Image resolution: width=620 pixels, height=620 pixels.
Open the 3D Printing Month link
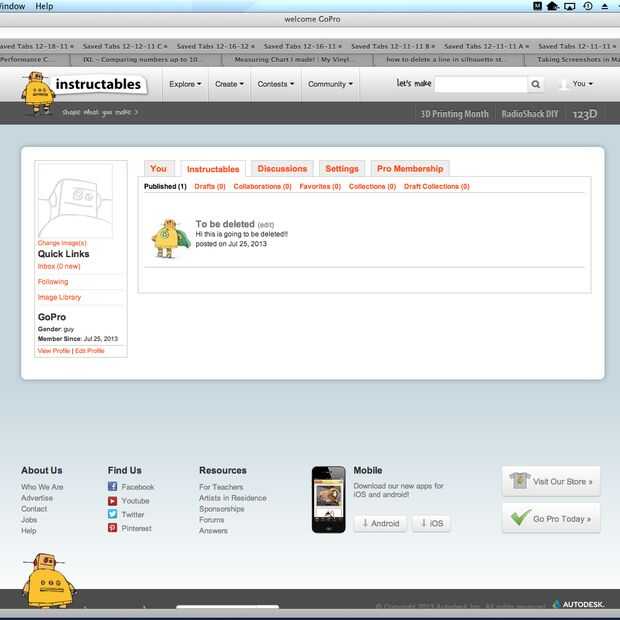(x=454, y=114)
